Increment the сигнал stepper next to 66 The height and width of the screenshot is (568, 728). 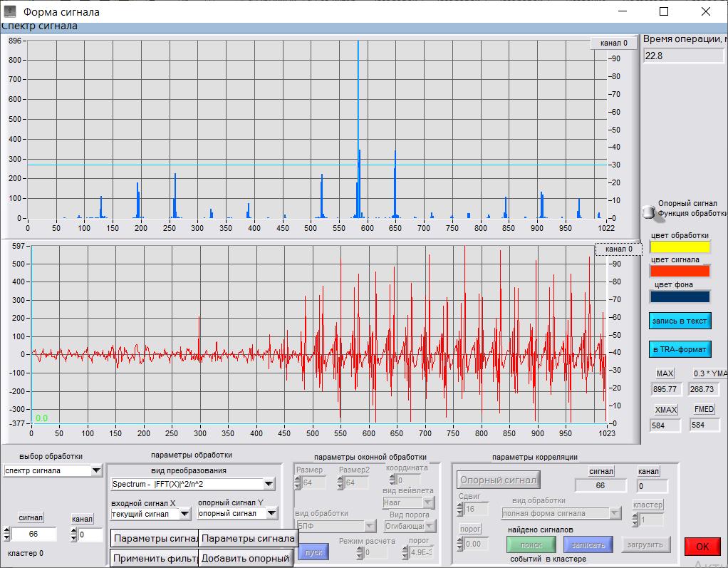[x=7, y=531]
